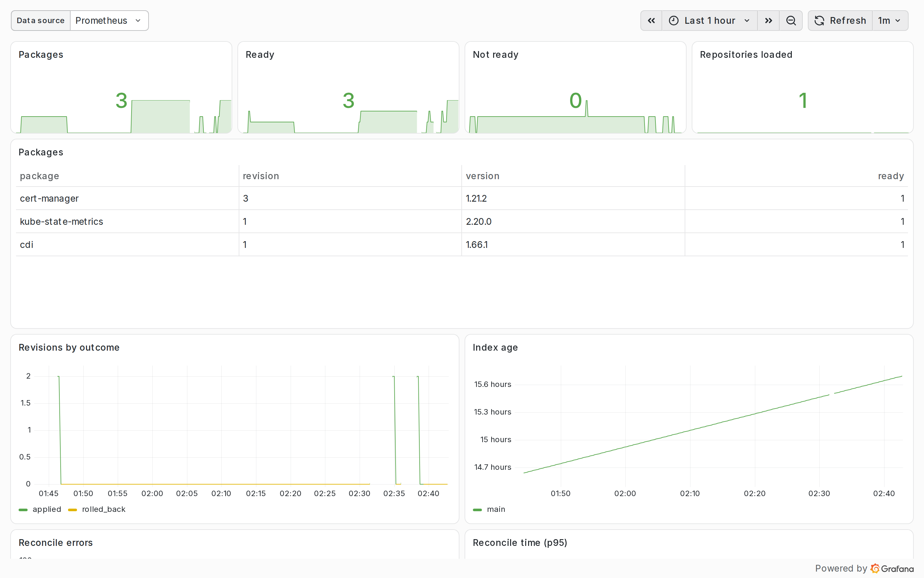This screenshot has height=578, width=924.
Task: Click version value 1.66.1
Action: pos(476,245)
